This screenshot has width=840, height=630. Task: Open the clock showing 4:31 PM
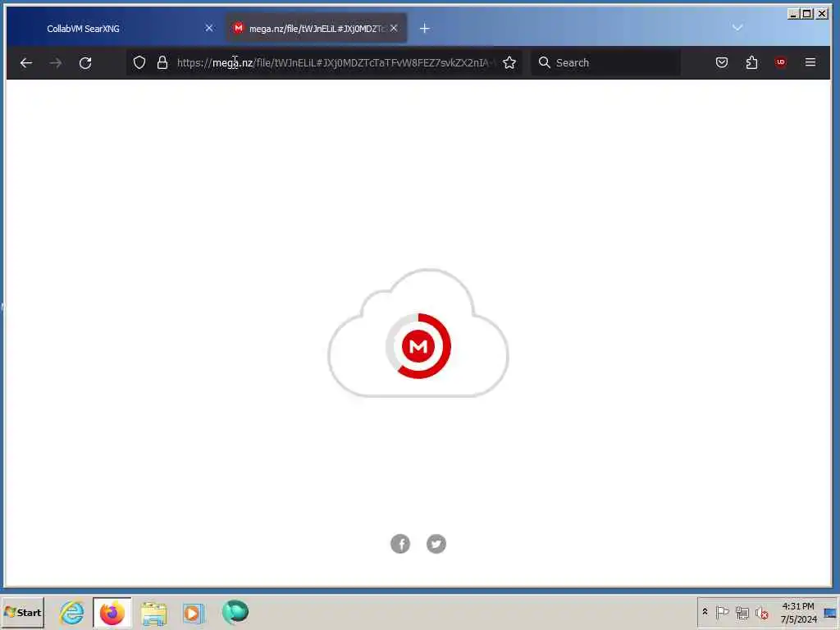pos(798,612)
